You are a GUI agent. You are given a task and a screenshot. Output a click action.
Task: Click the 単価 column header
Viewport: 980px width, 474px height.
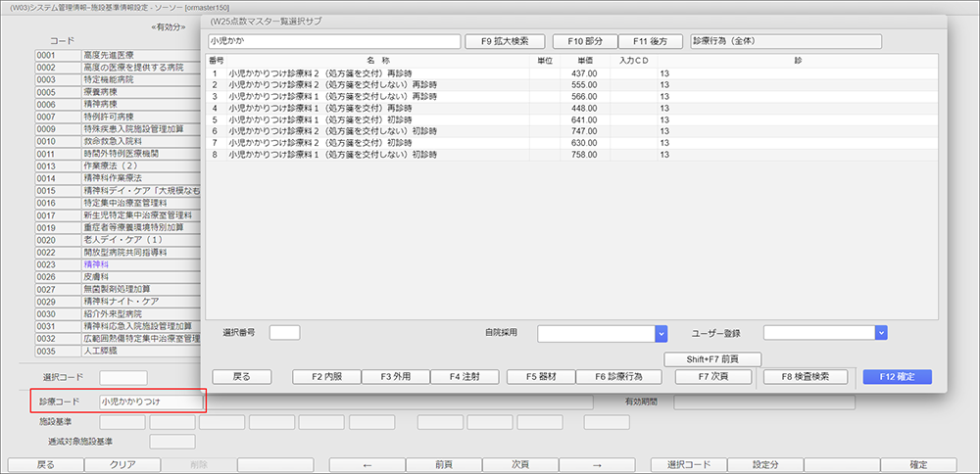585,61
